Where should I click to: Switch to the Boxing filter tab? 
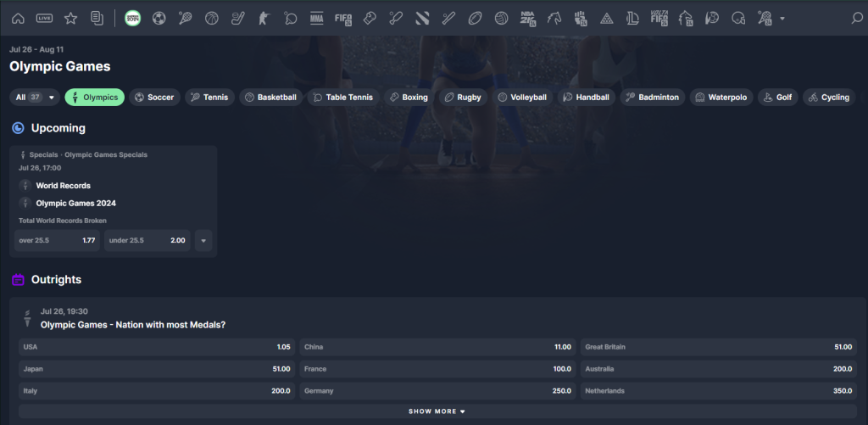click(x=409, y=97)
